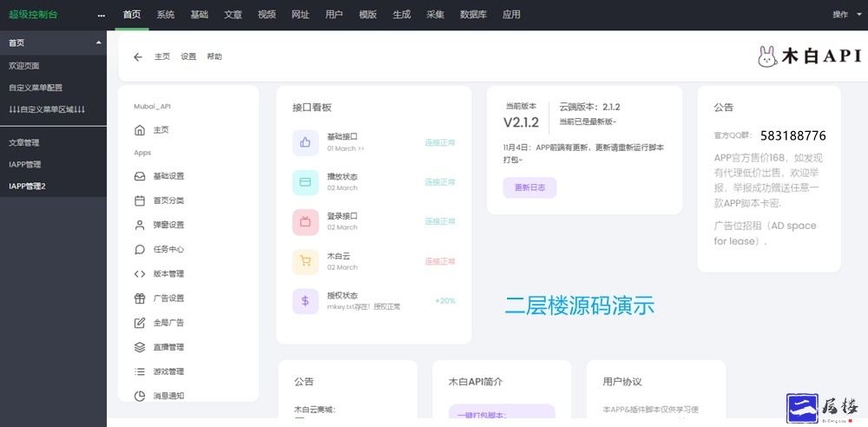Click the 帮助 link in header
868x427 pixels.
click(214, 57)
